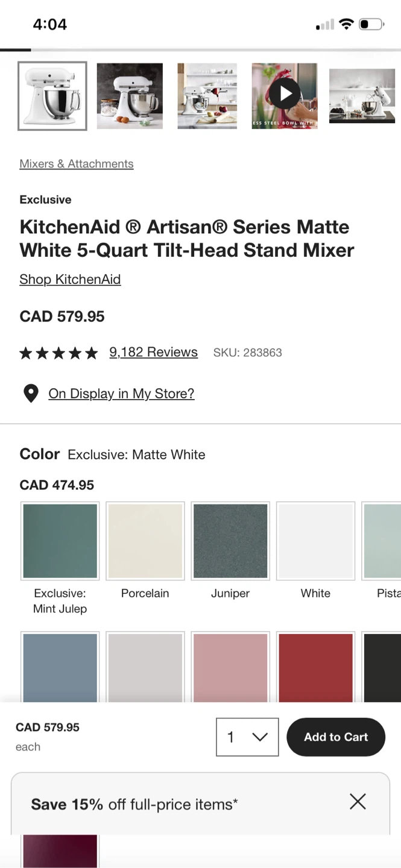Pick the blue-gray color swatch

coord(60,667)
